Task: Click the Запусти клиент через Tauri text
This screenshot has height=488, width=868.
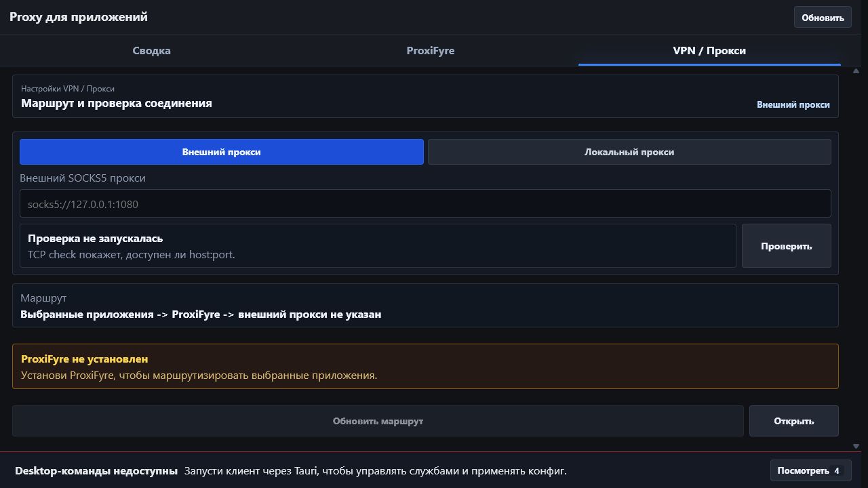Action: 376,471
